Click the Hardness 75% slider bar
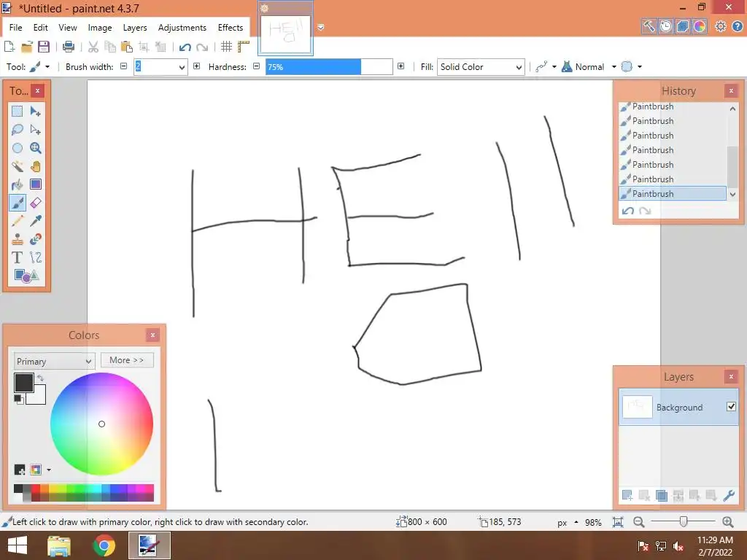This screenshot has height=560, width=747. tap(329, 66)
